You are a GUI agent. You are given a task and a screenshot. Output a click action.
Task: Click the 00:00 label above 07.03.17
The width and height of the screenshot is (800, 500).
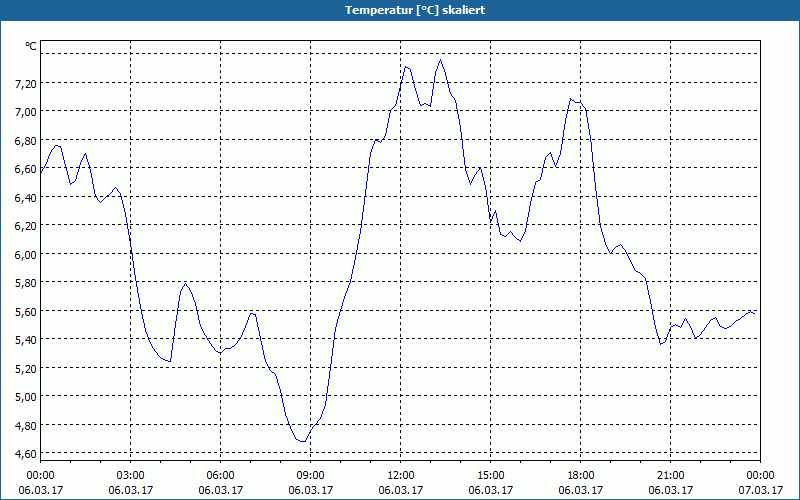click(760, 476)
